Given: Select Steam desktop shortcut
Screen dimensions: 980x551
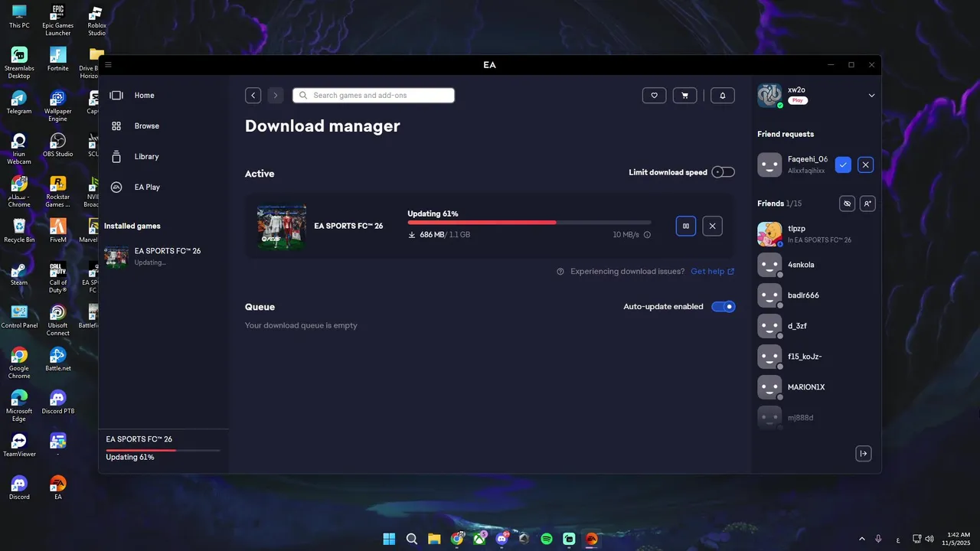Looking at the screenshot, I should (x=19, y=274).
